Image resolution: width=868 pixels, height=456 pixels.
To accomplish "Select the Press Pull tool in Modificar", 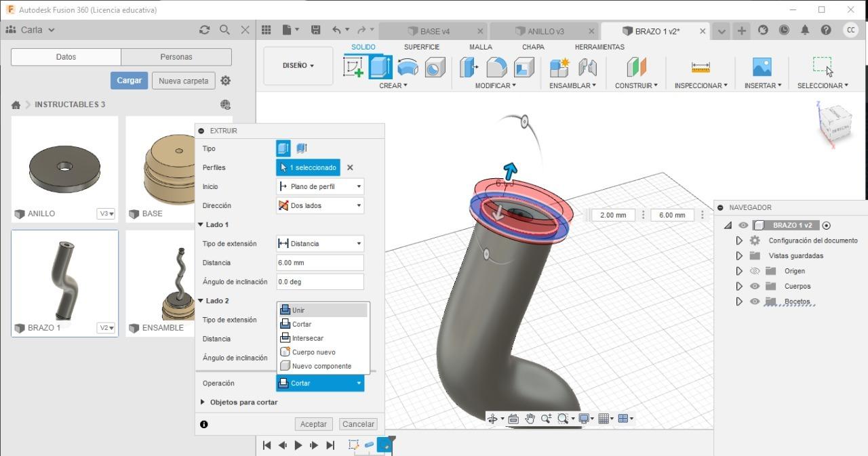I will click(469, 66).
